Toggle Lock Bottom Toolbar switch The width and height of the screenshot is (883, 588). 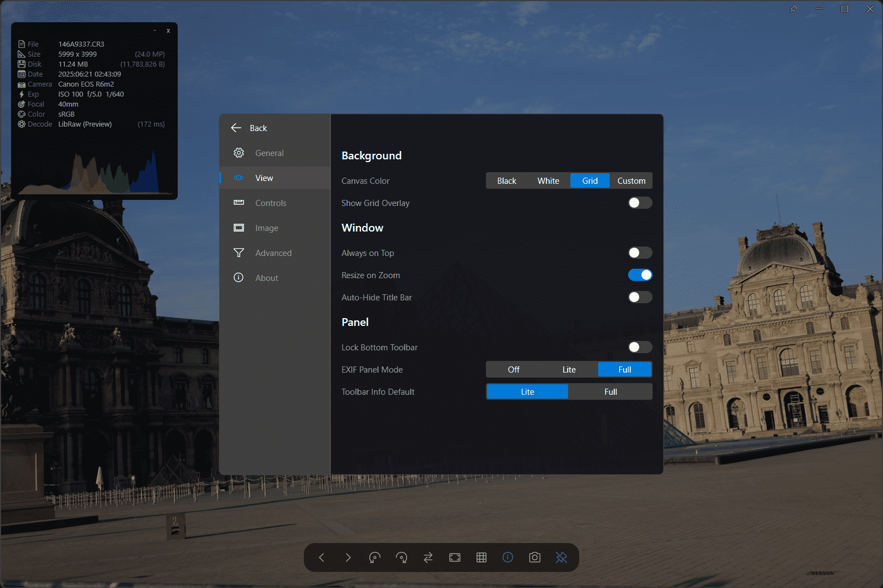[x=640, y=347]
